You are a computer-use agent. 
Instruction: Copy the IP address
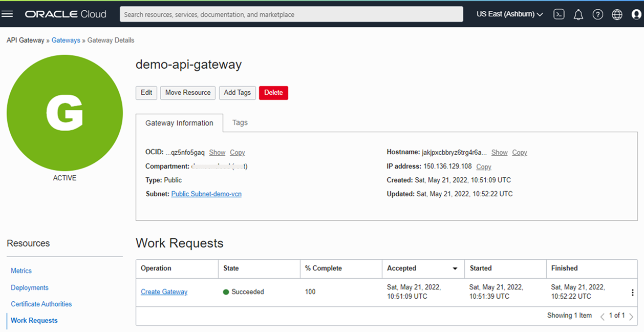(x=483, y=167)
